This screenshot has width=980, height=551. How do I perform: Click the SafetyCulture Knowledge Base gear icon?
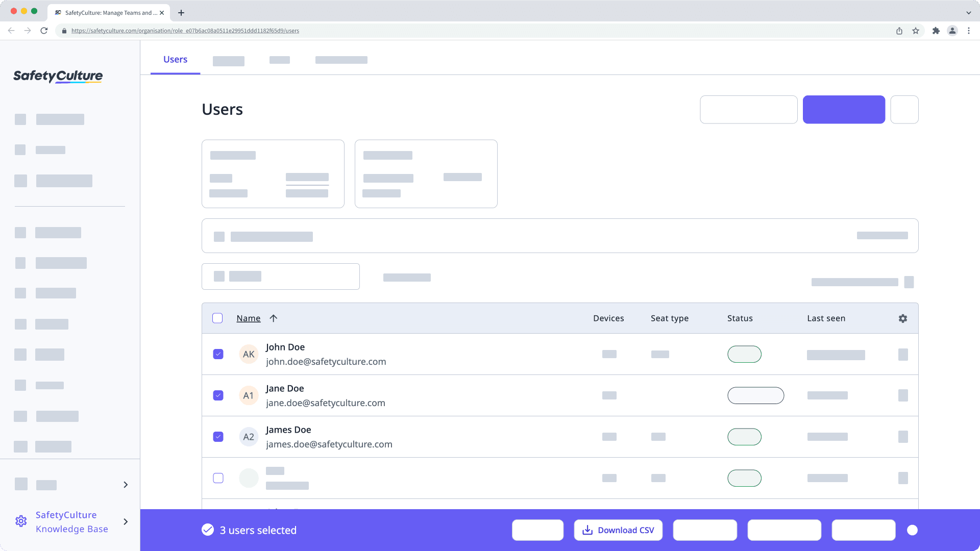coord(21,521)
